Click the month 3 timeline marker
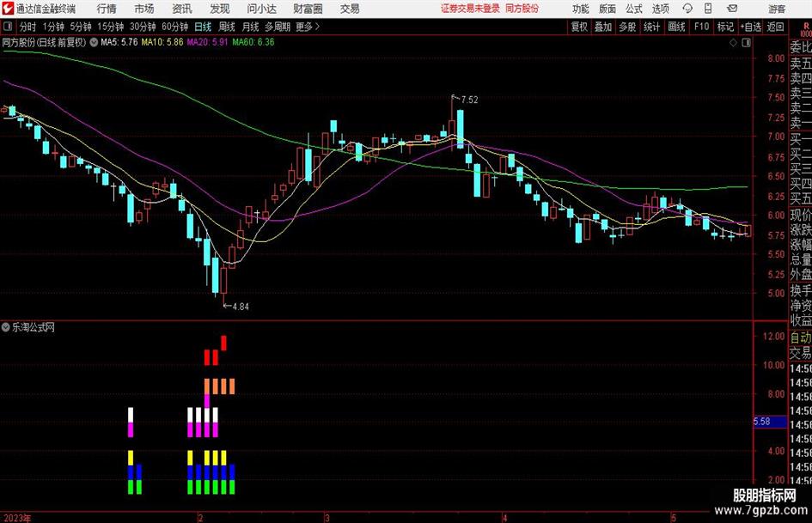The image size is (812, 523). (x=327, y=518)
